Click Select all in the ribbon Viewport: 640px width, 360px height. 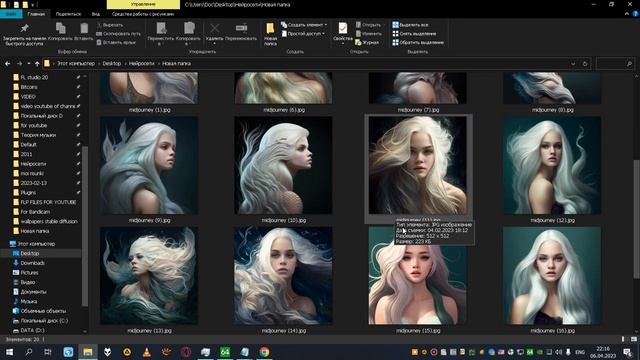tap(410, 25)
